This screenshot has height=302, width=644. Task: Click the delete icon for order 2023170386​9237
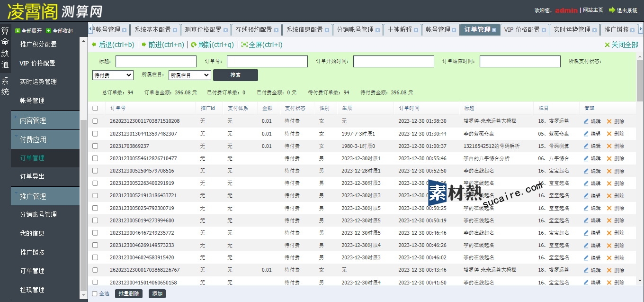coord(609,146)
